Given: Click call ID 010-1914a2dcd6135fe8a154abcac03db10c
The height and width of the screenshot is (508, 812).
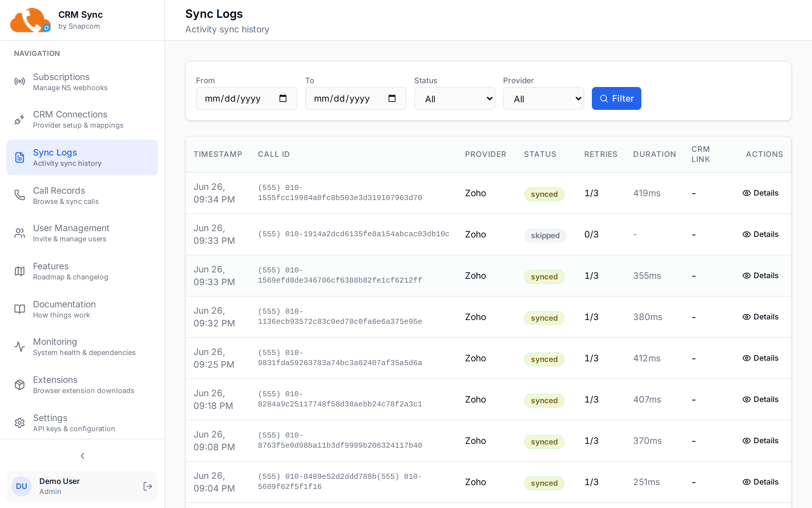Looking at the screenshot, I should coord(354,234).
